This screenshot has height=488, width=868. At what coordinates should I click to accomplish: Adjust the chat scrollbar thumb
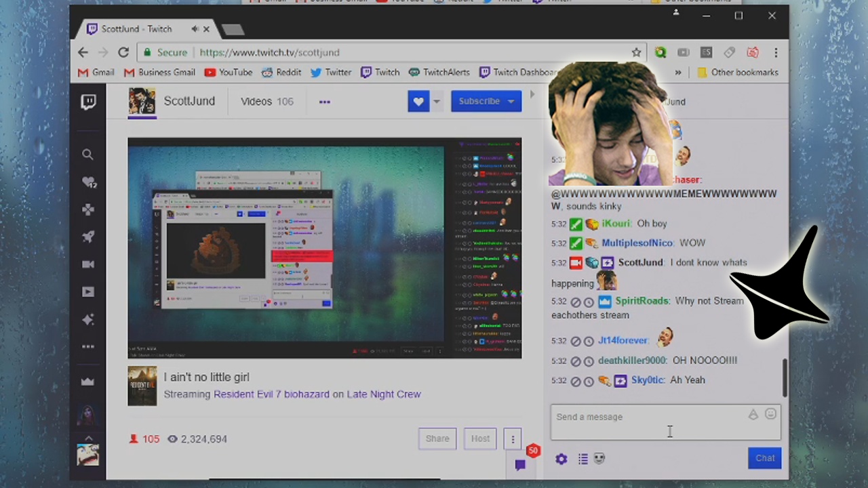click(785, 378)
